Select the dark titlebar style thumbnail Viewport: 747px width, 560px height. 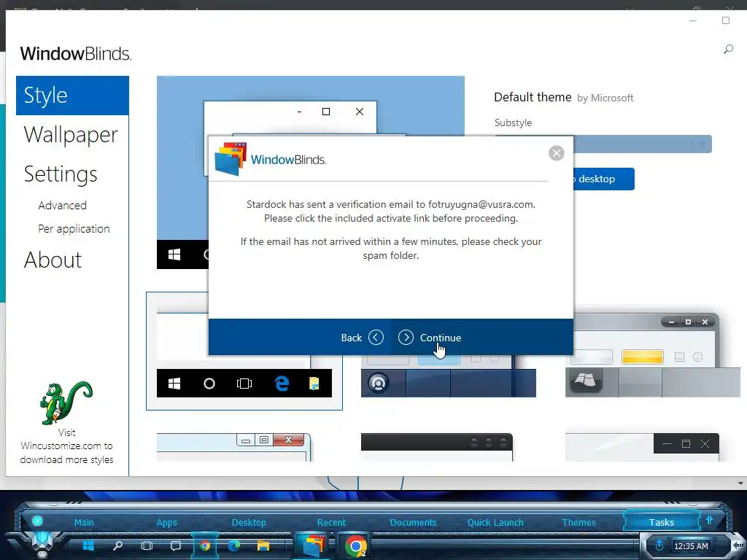click(x=437, y=447)
